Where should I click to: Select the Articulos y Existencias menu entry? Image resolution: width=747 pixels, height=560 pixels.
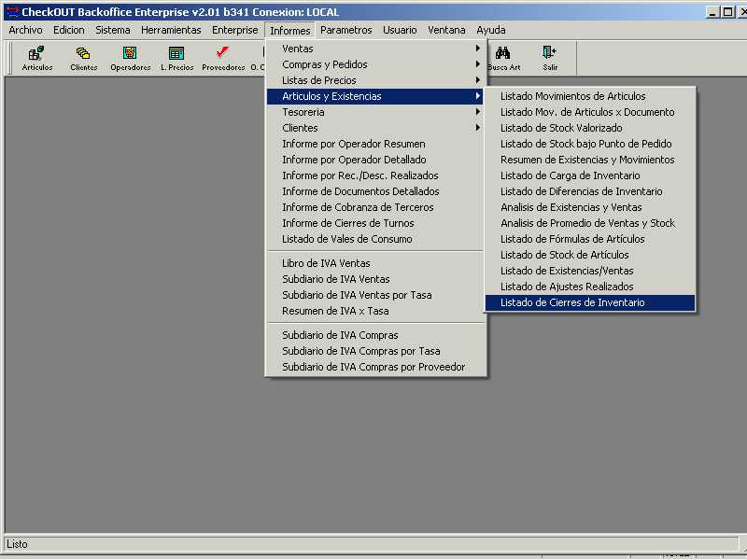(375, 96)
